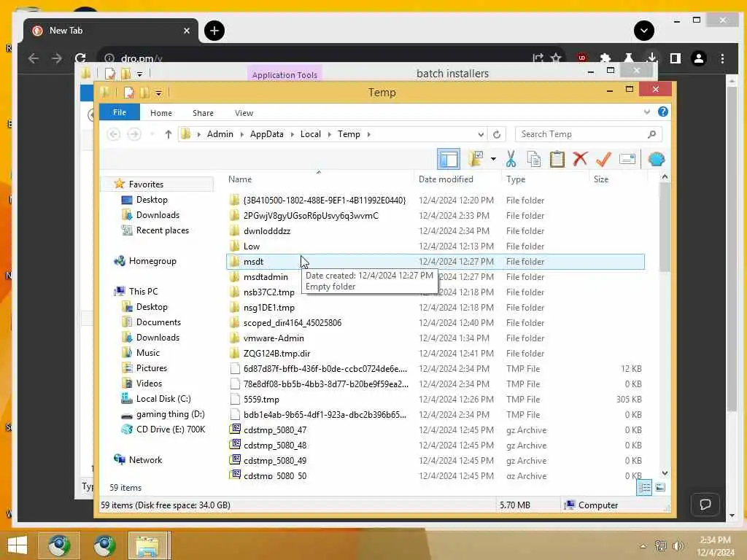Screen dimensions: 747x560
Task: Click the file list vertical scrollbar
Action: point(665,227)
